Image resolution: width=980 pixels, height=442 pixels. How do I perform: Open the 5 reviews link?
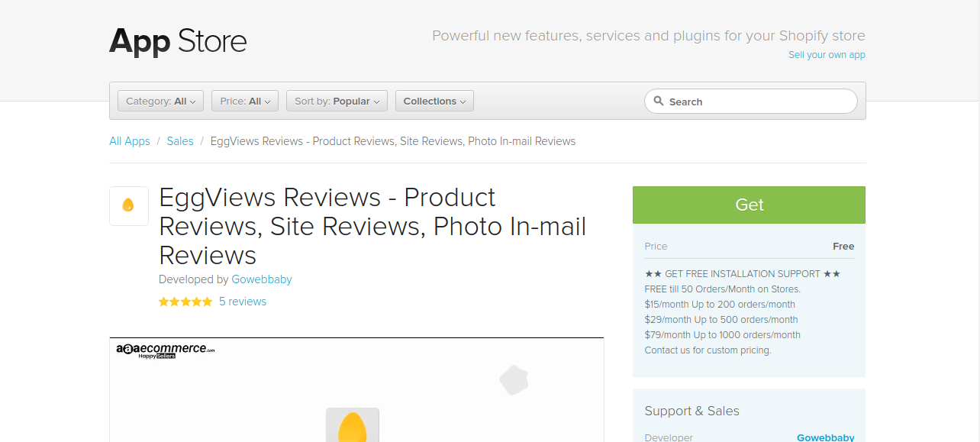pyautogui.click(x=243, y=302)
